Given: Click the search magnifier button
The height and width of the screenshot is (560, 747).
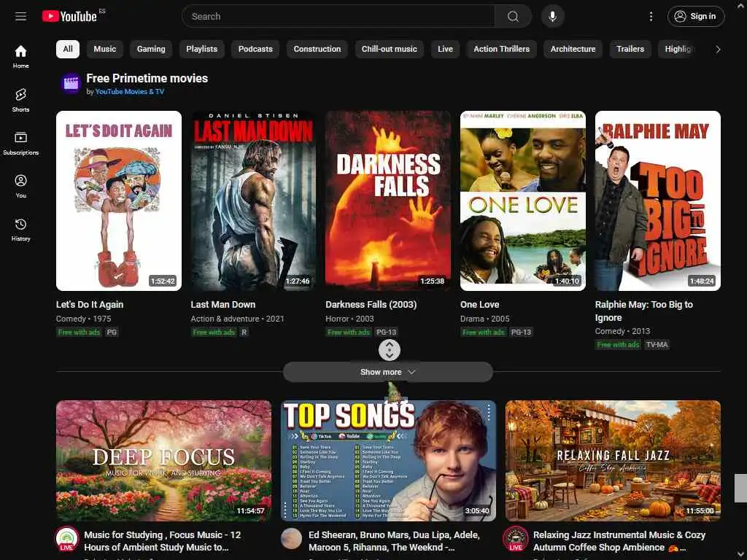Looking at the screenshot, I should [x=513, y=16].
